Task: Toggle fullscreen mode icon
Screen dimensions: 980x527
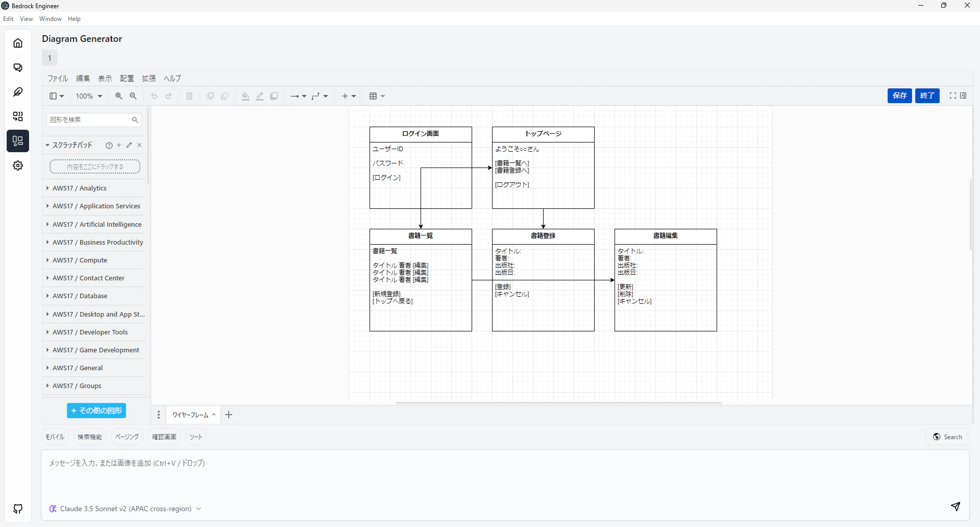Action: pos(952,95)
